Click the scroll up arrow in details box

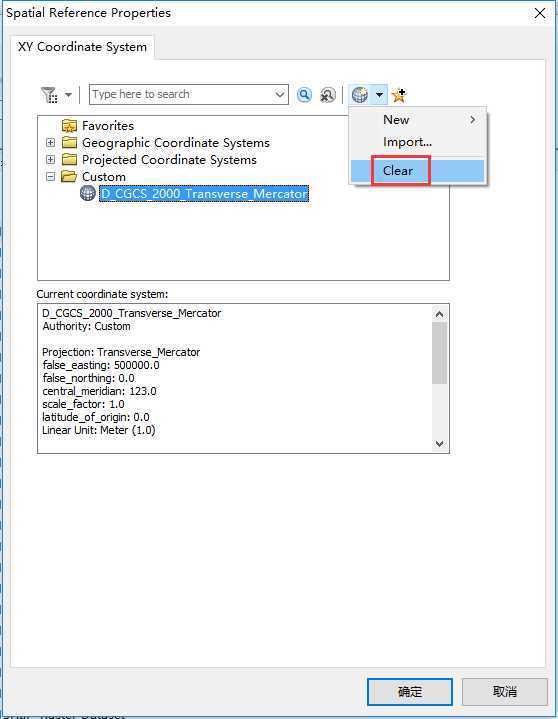coord(439,314)
